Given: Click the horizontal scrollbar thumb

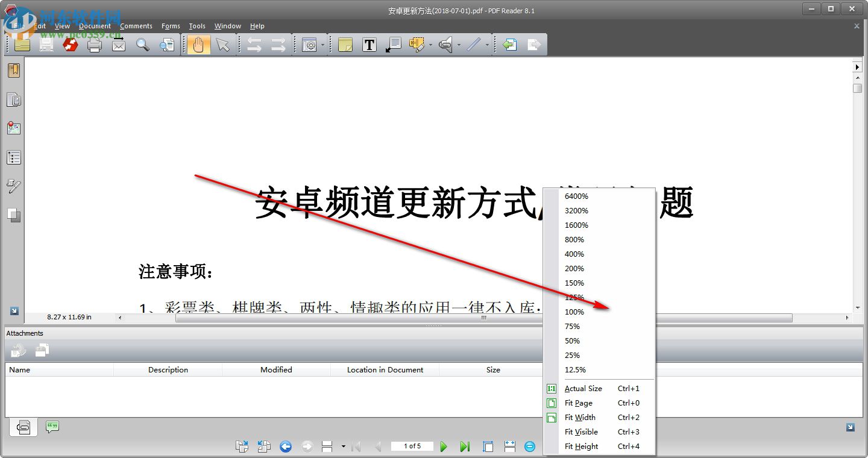Looking at the screenshot, I should click(x=483, y=318).
